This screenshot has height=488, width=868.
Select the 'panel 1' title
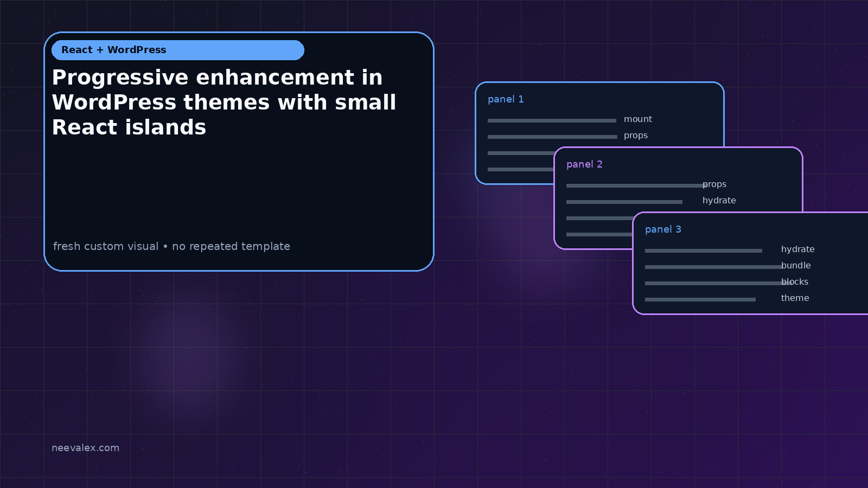506,99
